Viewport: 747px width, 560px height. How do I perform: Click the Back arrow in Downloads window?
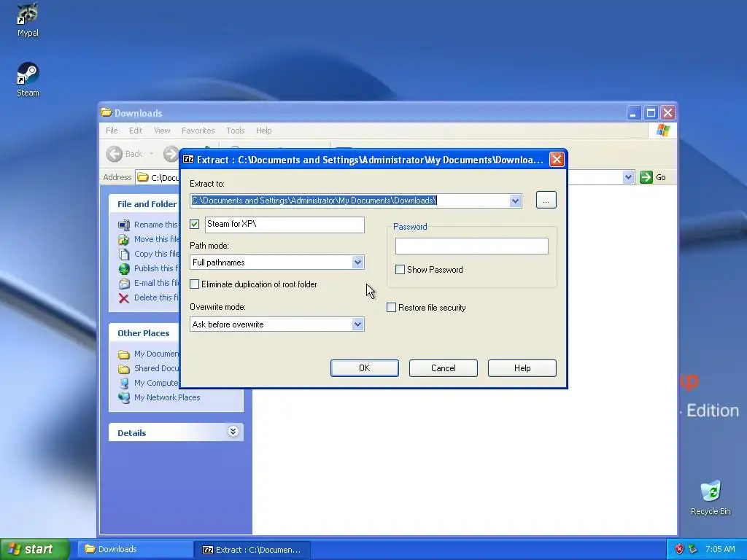click(x=115, y=154)
